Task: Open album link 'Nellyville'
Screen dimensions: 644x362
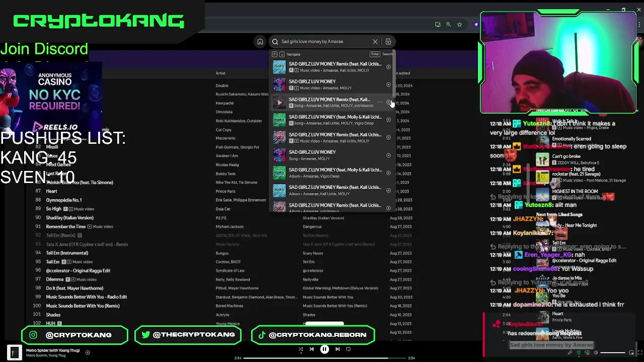Action: click(x=310, y=279)
